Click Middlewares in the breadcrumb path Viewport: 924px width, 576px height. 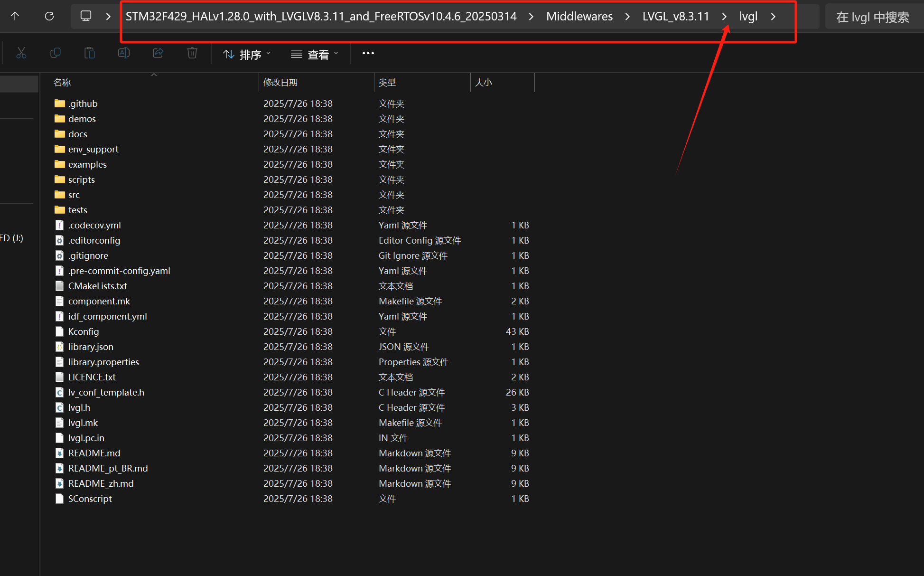click(579, 17)
